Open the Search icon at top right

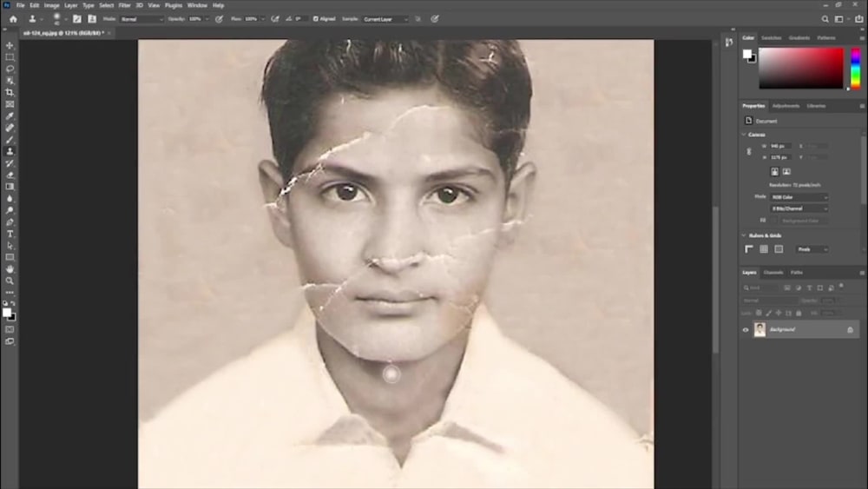(x=825, y=19)
